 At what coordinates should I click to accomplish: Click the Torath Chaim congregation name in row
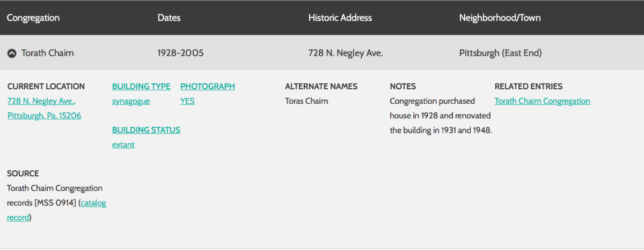pyautogui.click(x=48, y=53)
